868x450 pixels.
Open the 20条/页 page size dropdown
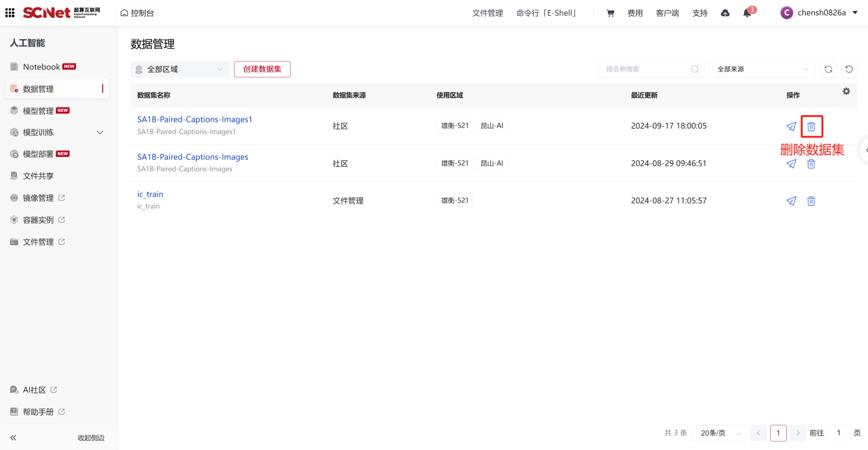[x=718, y=433]
